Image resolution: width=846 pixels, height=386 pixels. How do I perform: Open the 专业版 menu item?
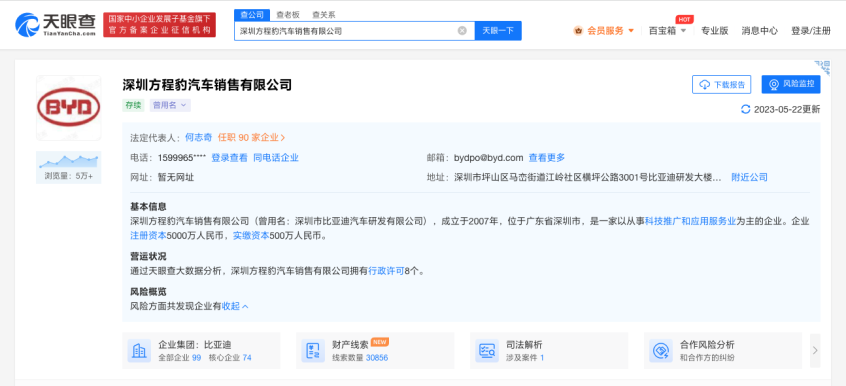tap(714, 31)
